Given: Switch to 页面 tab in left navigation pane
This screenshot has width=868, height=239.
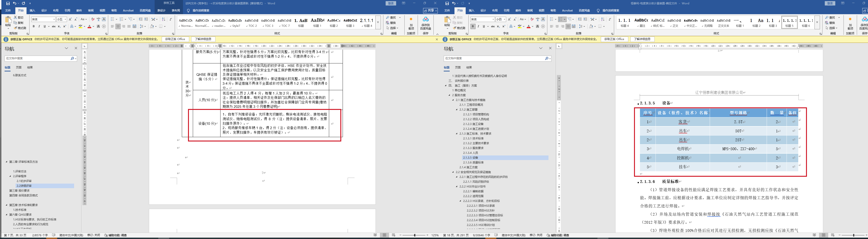Looking at the screenshot, I should (19, 67).
